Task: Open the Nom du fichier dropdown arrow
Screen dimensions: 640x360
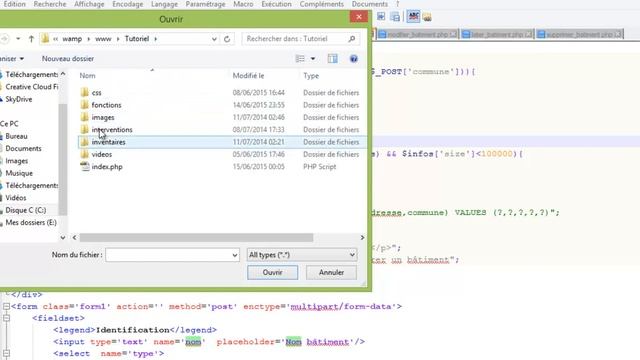Action: (x=235, y=255)
